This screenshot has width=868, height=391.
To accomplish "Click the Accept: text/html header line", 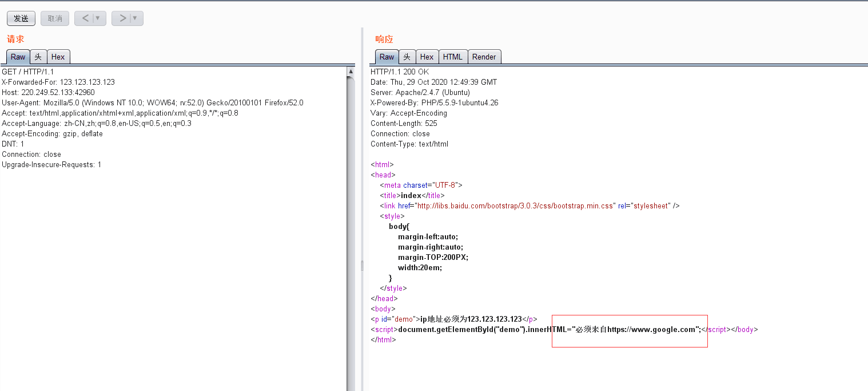I will pos(120,113).
